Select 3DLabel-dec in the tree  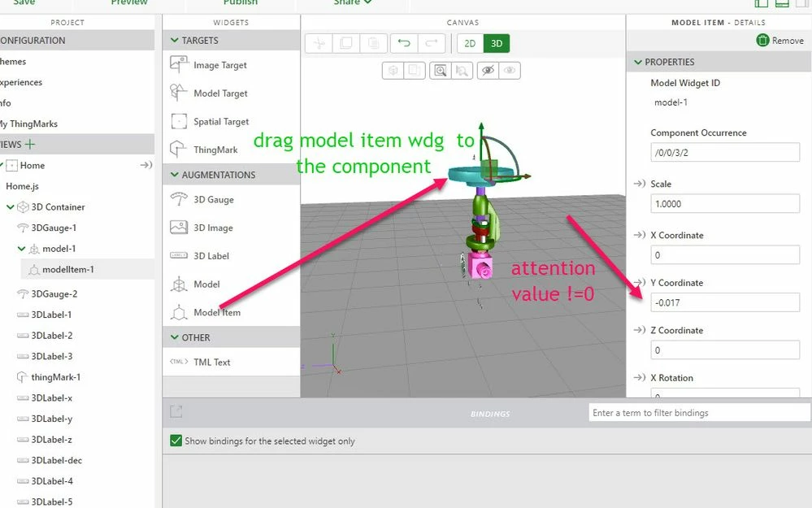tap(56, 460)
